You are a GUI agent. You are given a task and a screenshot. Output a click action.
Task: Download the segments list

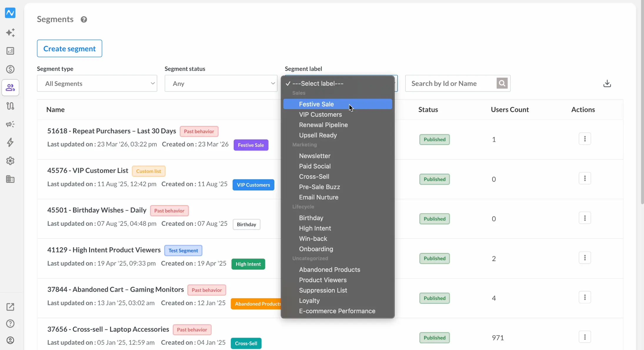pyautogui.click(x=607, y=84)
